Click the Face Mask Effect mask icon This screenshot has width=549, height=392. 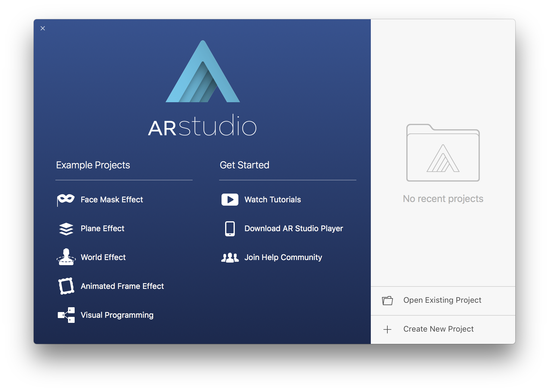click(x=66, y=199)
